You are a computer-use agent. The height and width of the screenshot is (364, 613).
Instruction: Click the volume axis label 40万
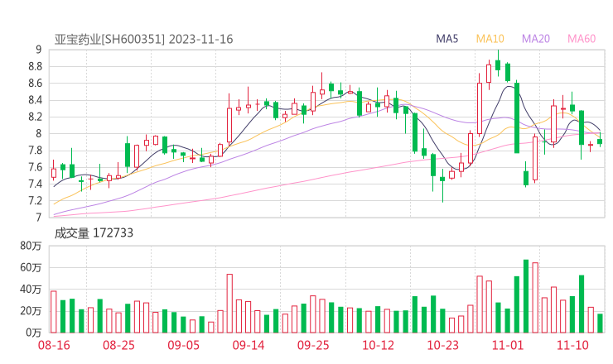[x=31, y=289]
